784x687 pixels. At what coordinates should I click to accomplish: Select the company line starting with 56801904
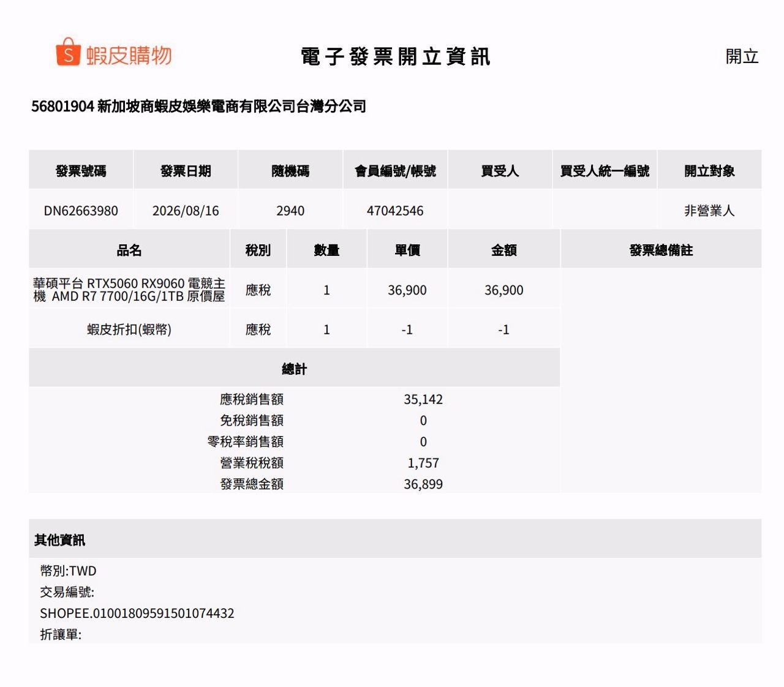pos(198,107)
